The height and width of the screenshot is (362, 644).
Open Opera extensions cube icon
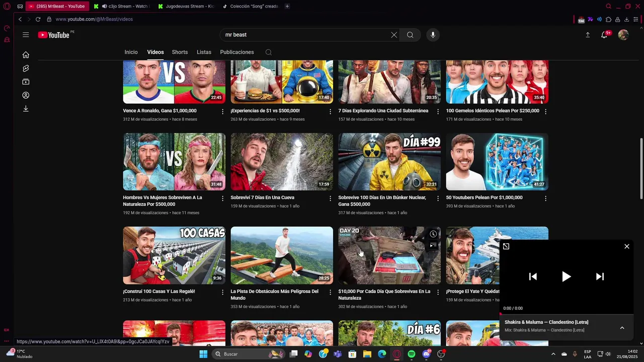coord(608,20)
